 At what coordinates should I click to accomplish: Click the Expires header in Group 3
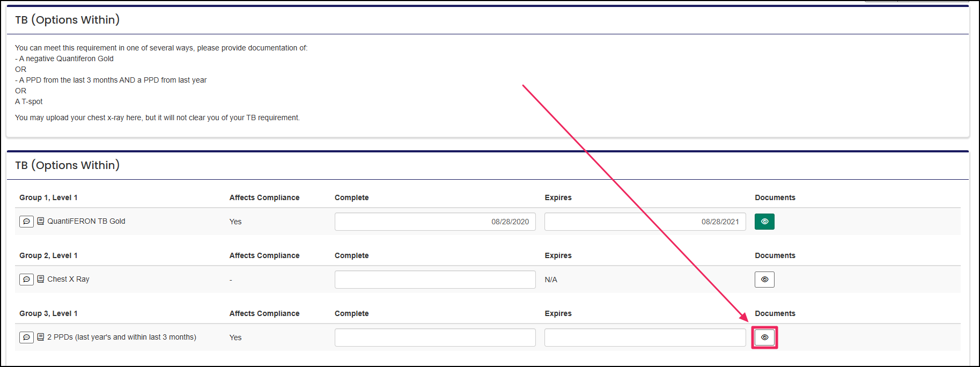[558, 313]
